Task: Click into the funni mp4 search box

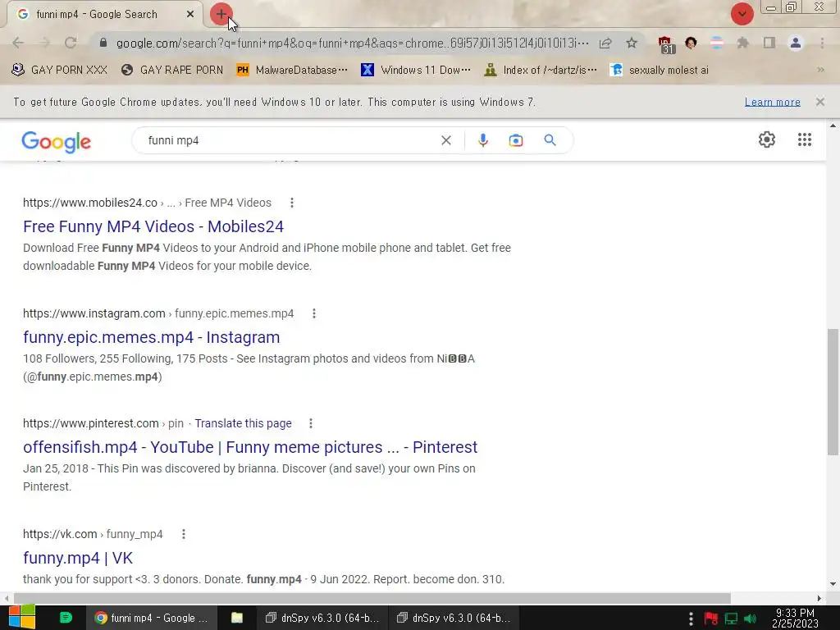Action: 290,140
